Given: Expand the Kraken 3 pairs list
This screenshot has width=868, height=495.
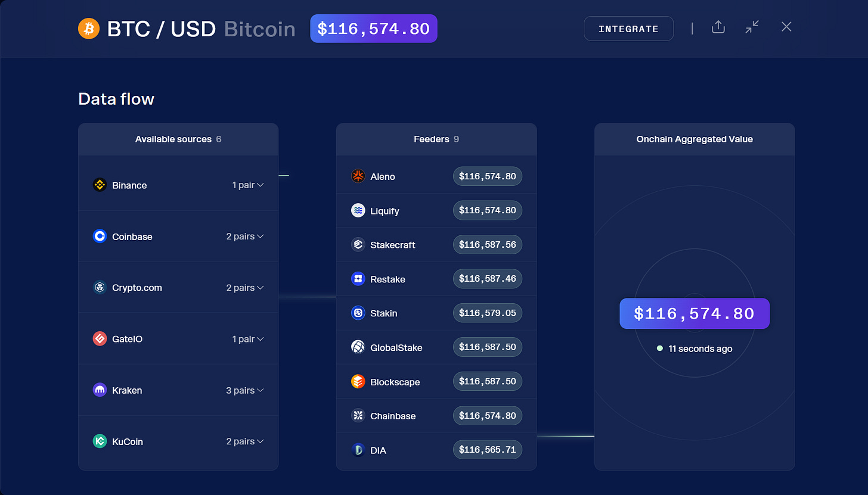Looking at the screenshot, I should click(244, 390).
